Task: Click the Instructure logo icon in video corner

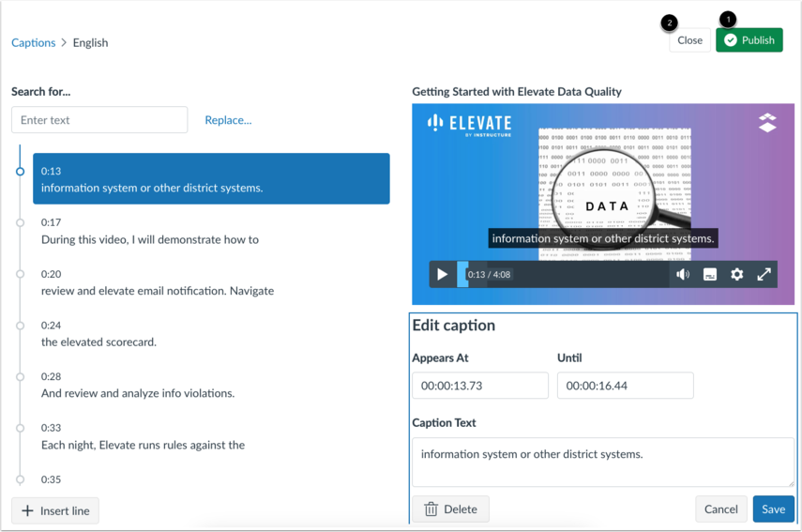Action: [x=767, y=123]
